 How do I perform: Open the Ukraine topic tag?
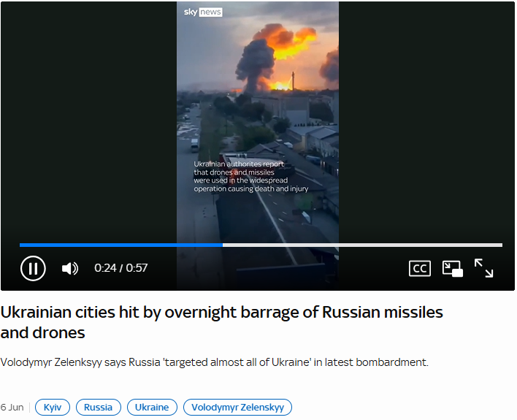pyautogui.click(x=152, y=407)
